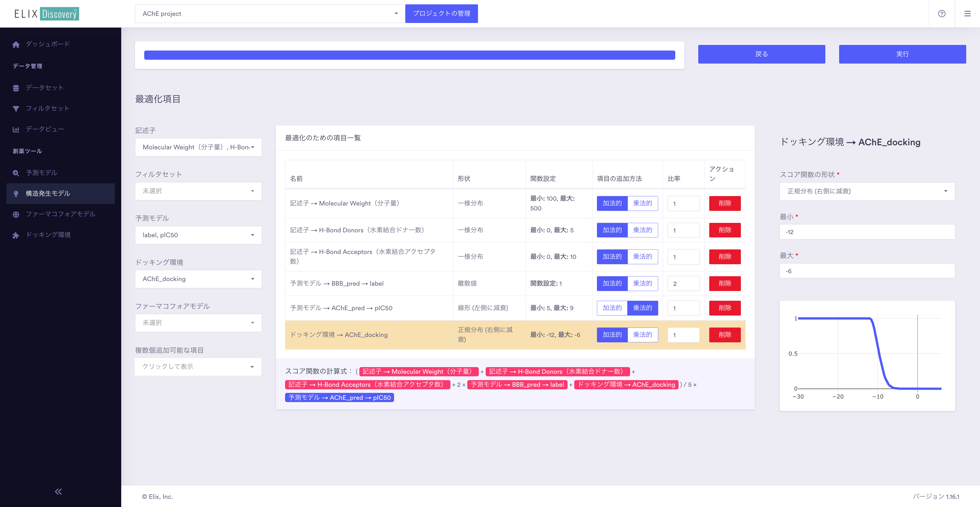The image size is (980, 507).
Task: Delete the H-Bond Donors row
Action: click(725, 230)
